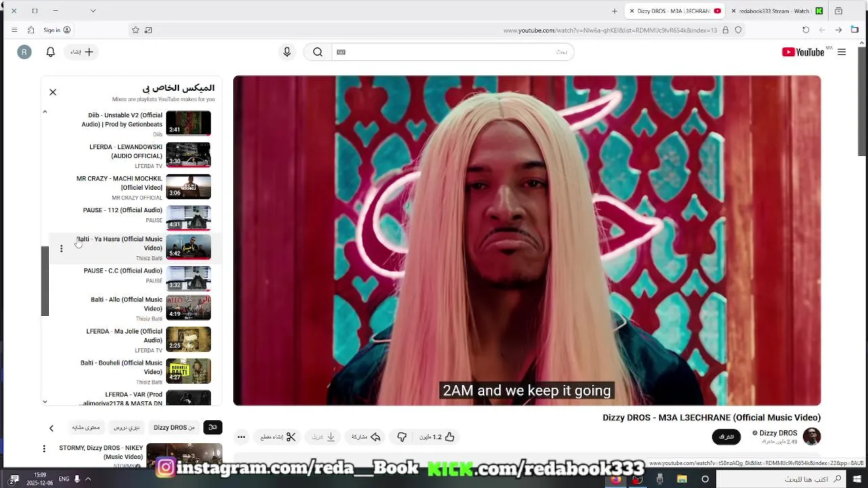Like the video with thumbs up

(x=437, y=437)
